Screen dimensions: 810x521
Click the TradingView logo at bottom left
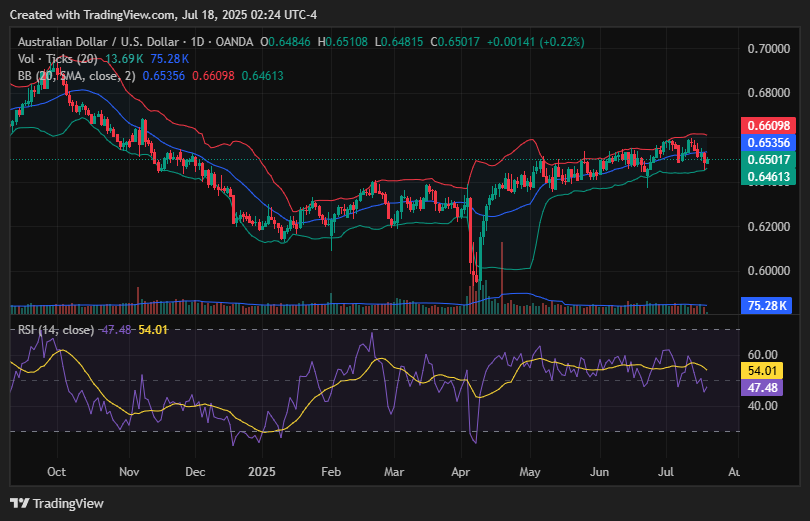pyautogui.click(x=57, y=503)
